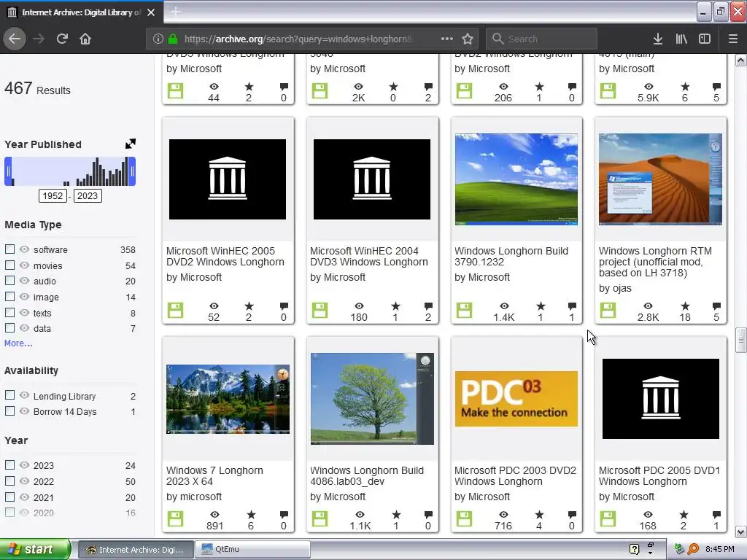This screenshot has height=560, width=747.
Task: Click right handle of Year Published slider
Action: click(133, 171)
